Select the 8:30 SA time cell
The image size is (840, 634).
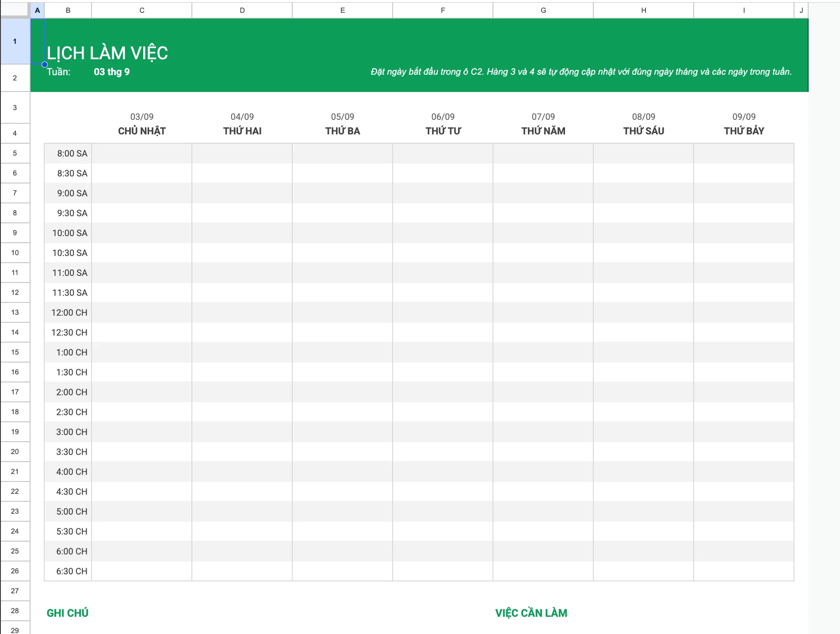click(x=68, y=173)
